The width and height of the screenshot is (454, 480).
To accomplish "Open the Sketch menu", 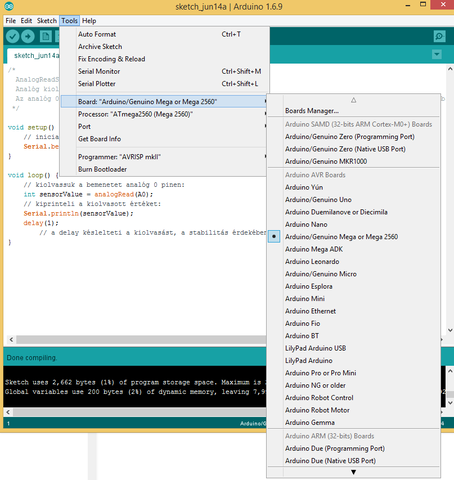I will point(47,21).
